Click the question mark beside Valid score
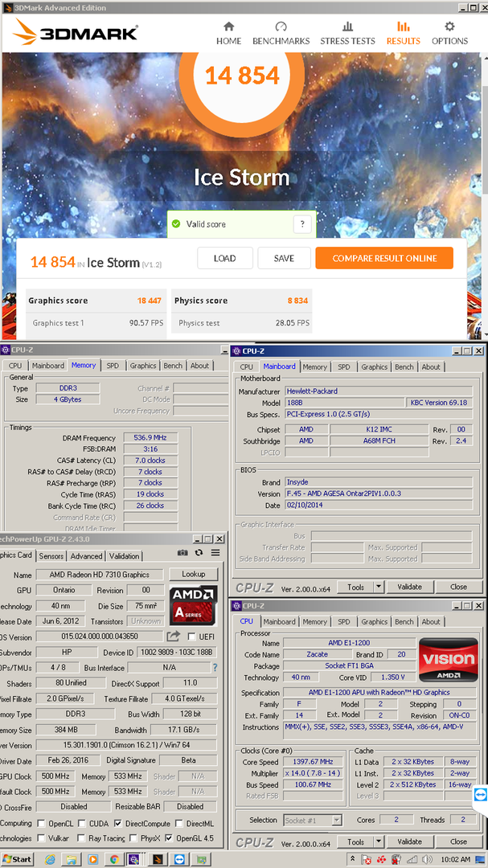488x868 pixels. 301,224
